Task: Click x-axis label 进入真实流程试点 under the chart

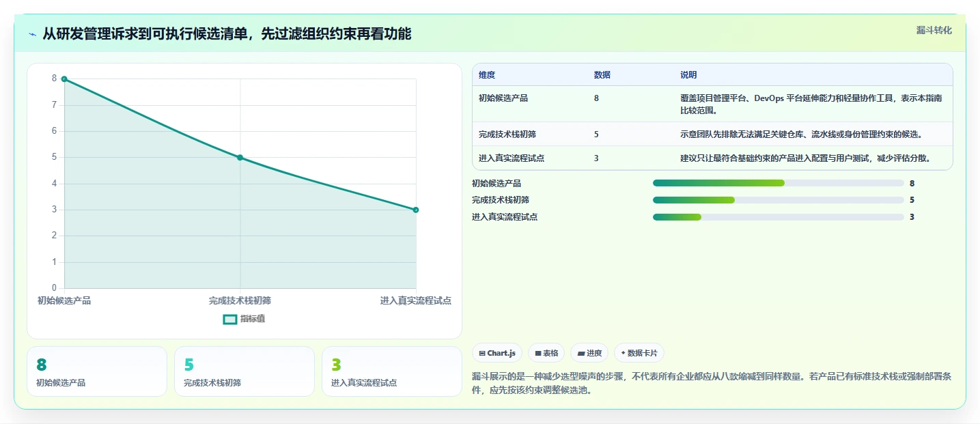Action: (416, 300)
